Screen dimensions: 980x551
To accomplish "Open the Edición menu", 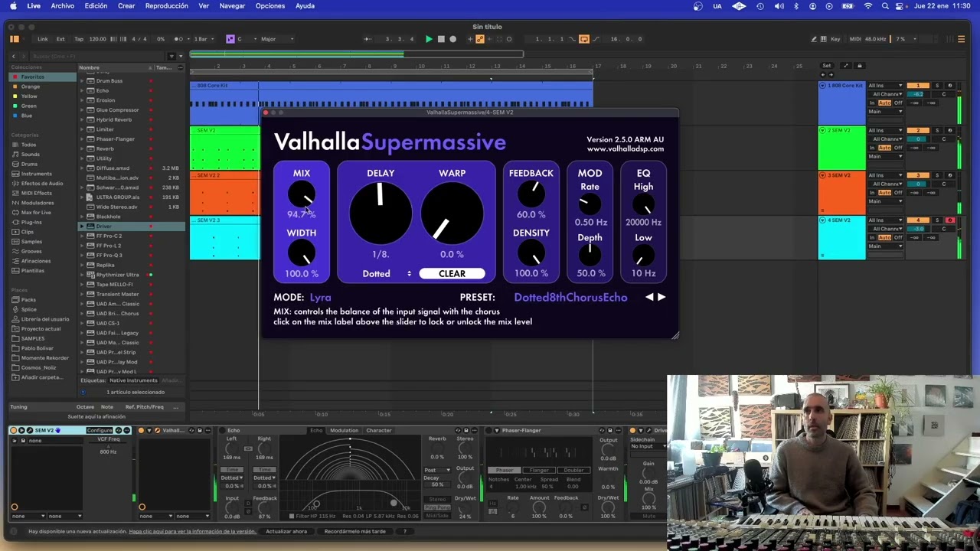I will 96,6.
